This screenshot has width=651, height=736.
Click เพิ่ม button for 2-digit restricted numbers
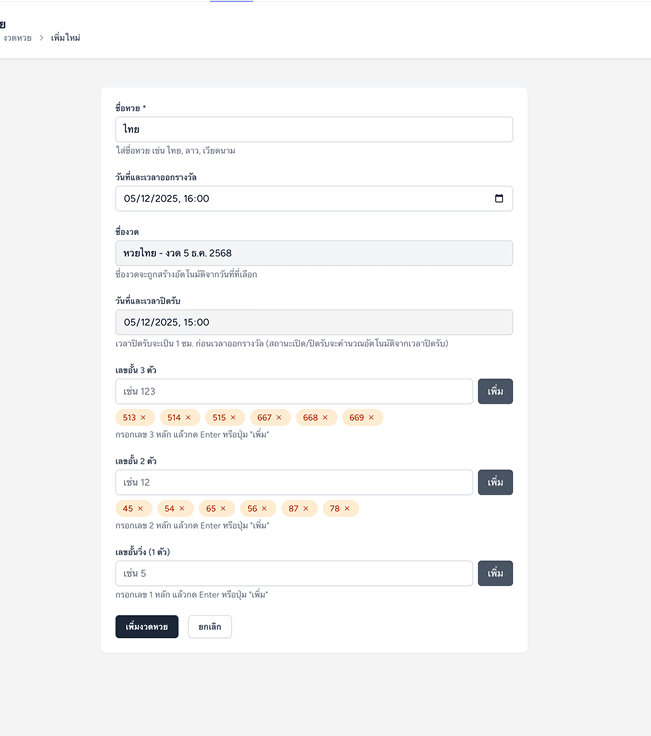495,482
